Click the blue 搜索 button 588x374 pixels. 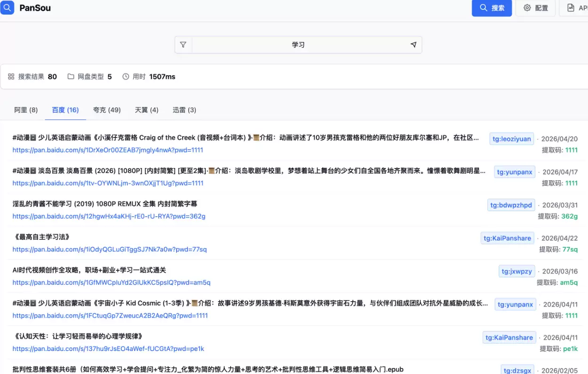pyautogui.click(x=492, y=8)
